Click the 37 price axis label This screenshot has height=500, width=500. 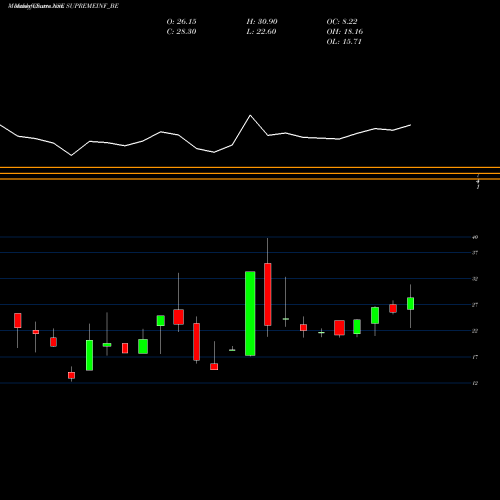pos(475,253)
